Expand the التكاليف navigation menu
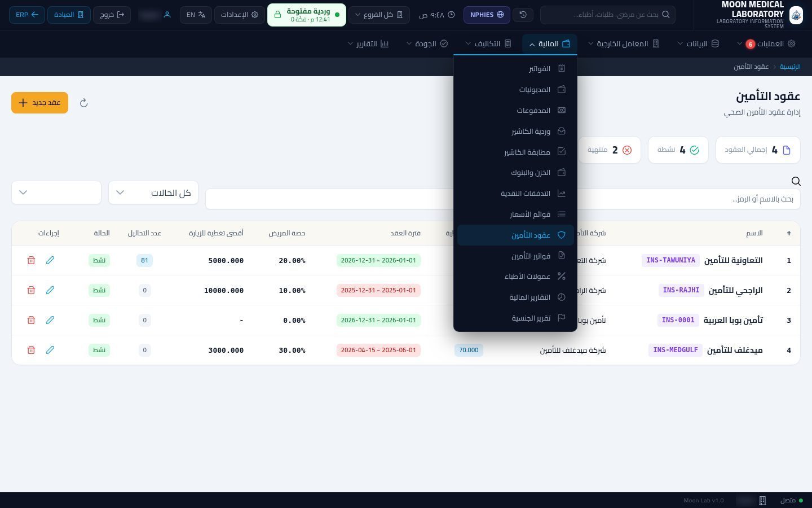 [x=489, y=44]
